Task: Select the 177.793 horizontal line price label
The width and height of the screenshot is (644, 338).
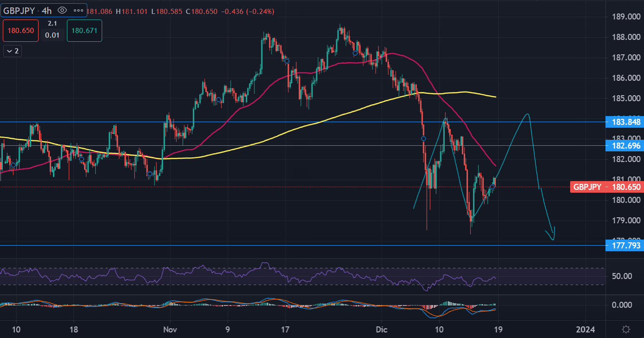Action: [x=625, y=245]
